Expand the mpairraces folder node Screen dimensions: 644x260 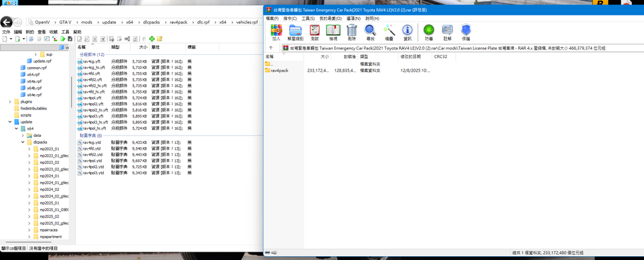pos(29,230)
